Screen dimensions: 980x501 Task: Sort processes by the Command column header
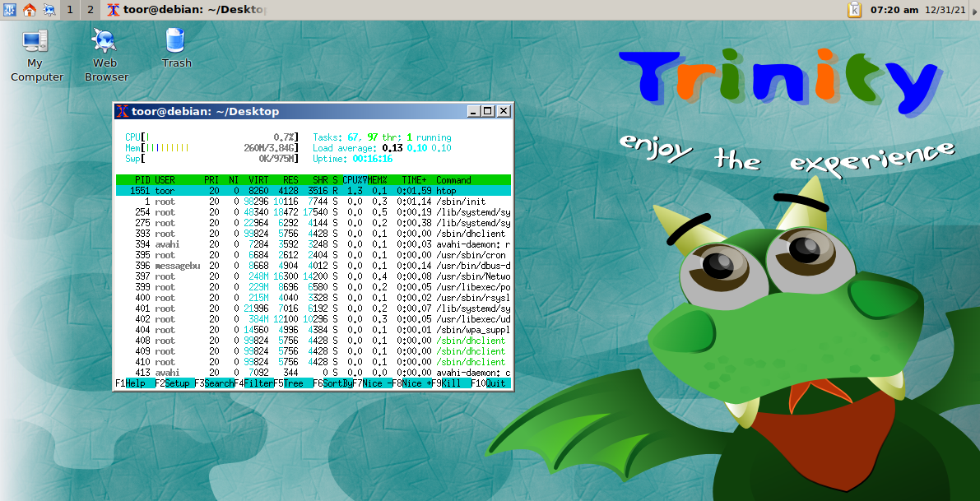point(453,180)
